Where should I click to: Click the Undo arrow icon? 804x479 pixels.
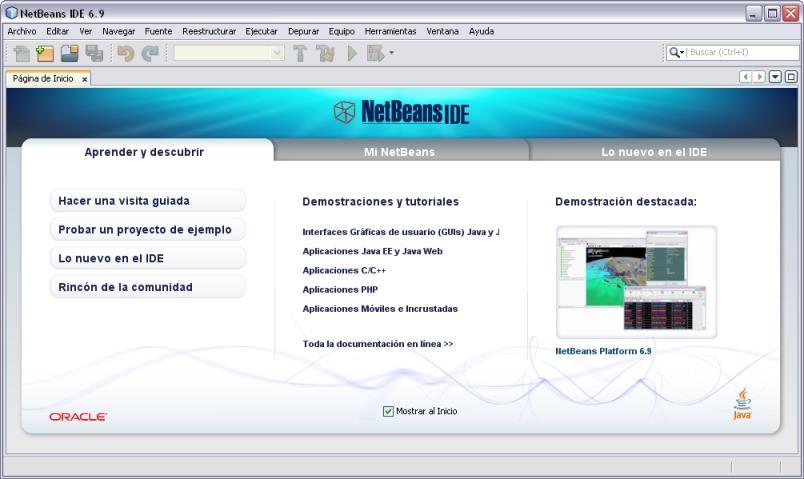tap(126, 53)
